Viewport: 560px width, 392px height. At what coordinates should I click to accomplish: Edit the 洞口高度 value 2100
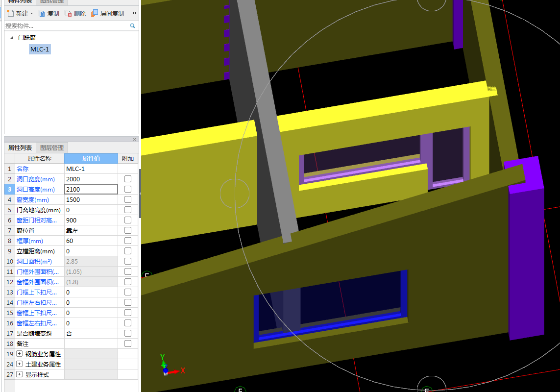pyautogui.click(x=91, y=190)
